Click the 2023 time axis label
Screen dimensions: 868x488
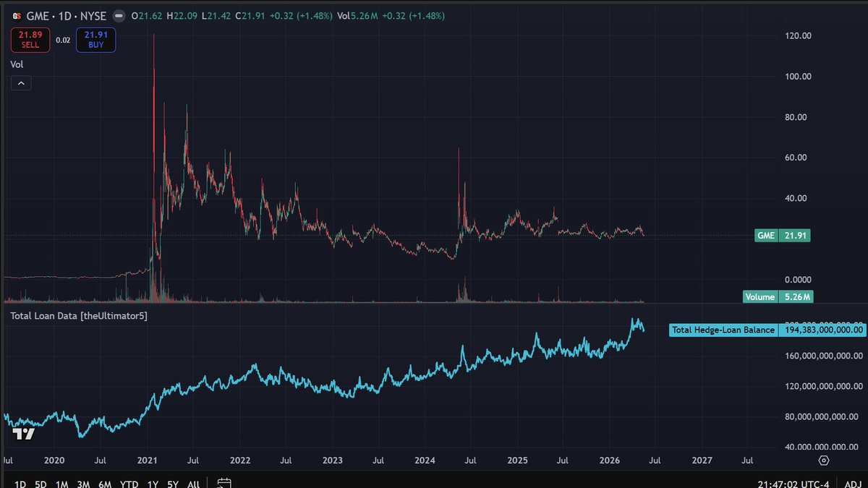pyautogui.click(x=332, y=460)
